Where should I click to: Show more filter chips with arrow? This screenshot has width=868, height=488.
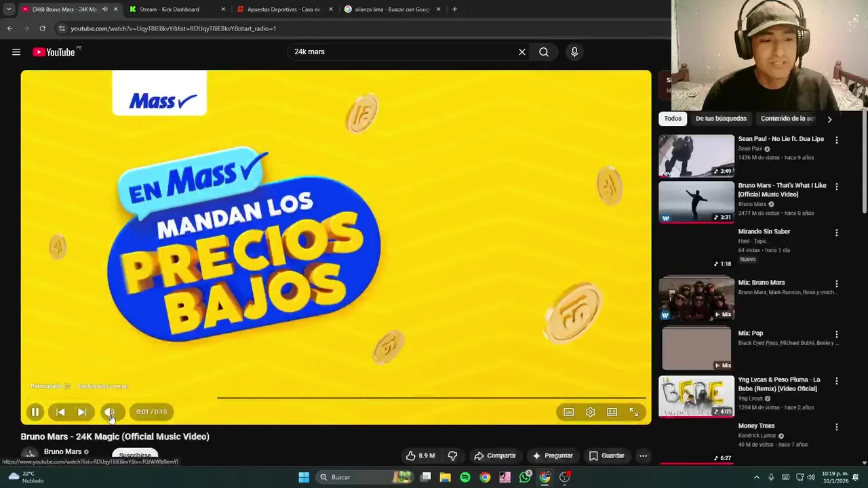pyautogui.click(x=829, y=119)
